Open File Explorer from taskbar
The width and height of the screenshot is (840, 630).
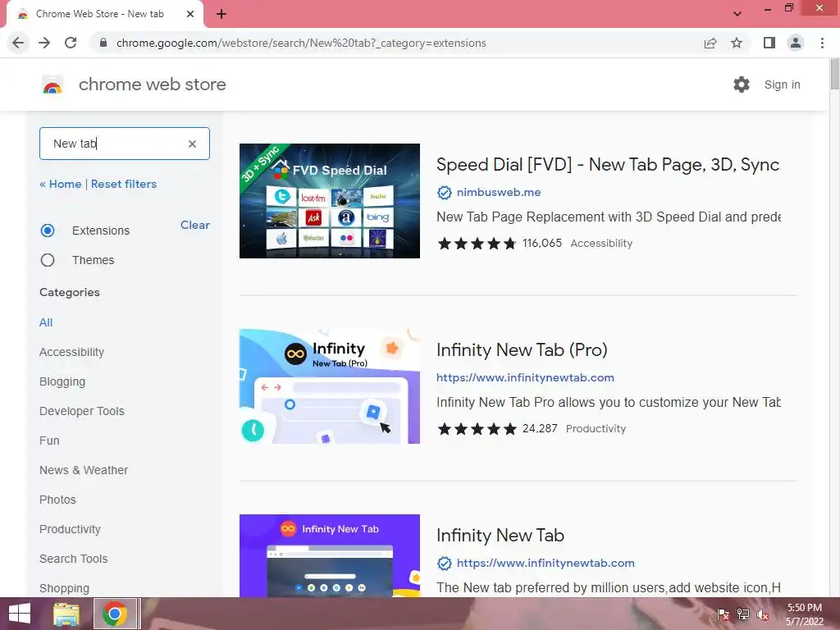[x=66, y=614]
